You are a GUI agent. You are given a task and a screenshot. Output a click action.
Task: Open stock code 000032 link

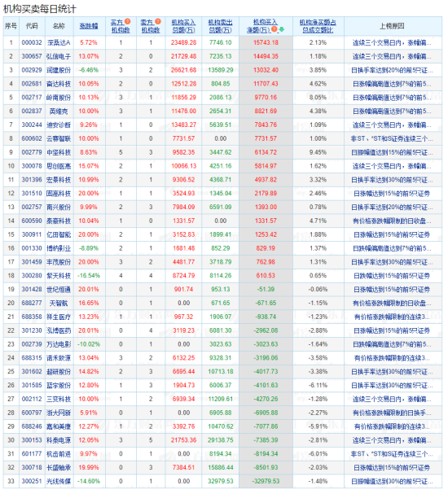32,42
